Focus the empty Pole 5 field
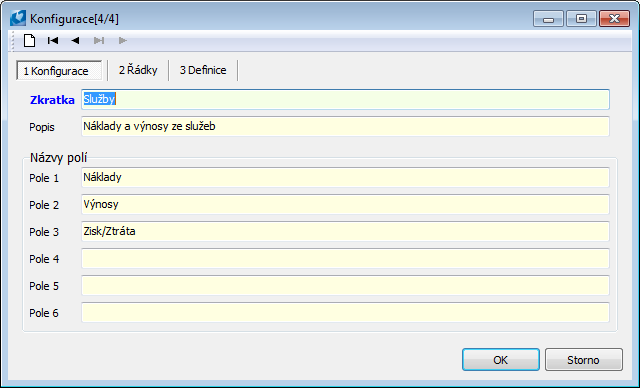 point(345,286)
